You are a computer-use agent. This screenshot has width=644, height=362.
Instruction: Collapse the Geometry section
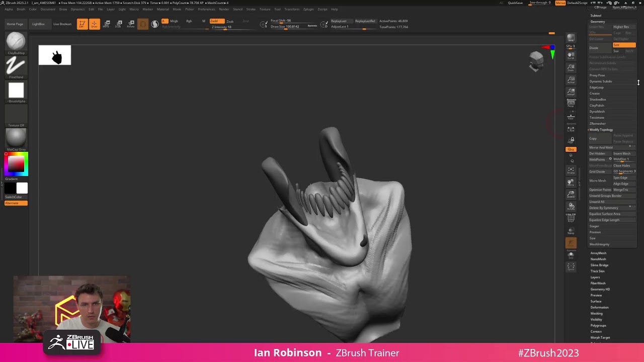pos(598,22)
